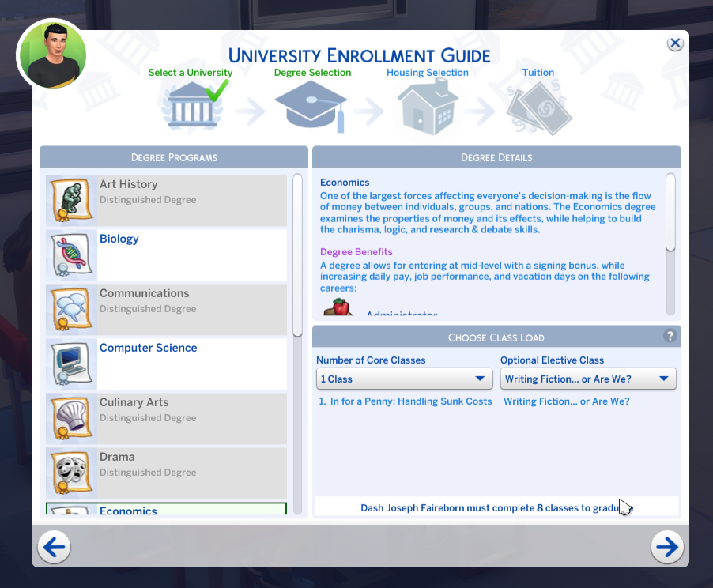Select the Art History degree program
Viewport: 713px width, 588px height.
pyautogui.click(x=167, y=201)
